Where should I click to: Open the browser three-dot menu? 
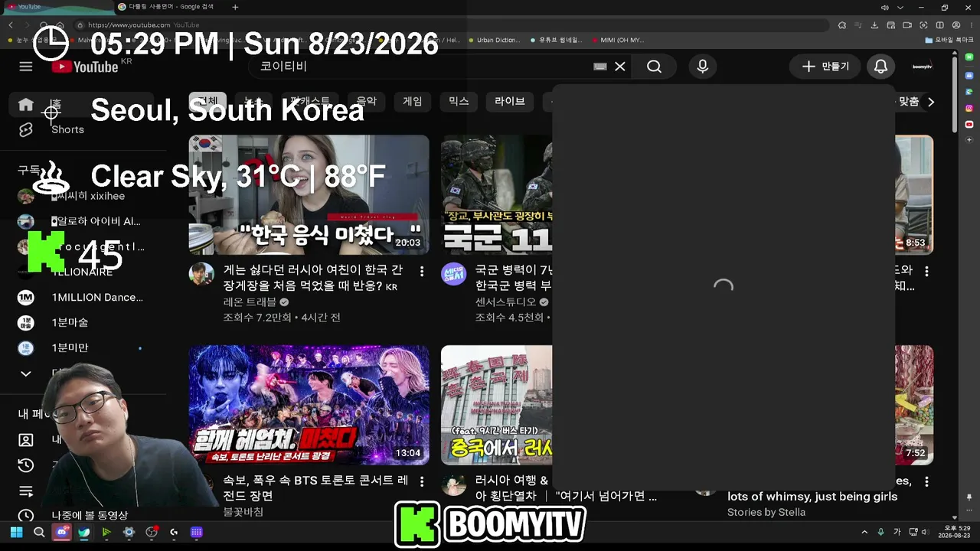(x=970, y=25)
